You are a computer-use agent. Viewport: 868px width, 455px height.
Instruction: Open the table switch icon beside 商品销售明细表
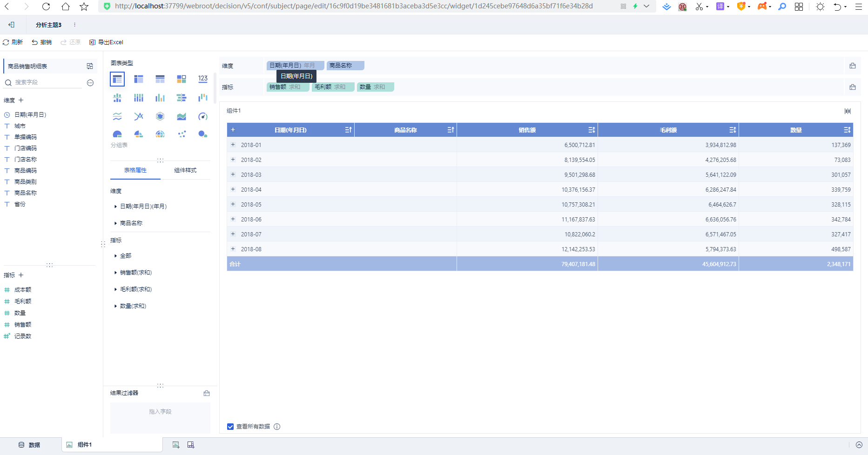tap(90, 66)
